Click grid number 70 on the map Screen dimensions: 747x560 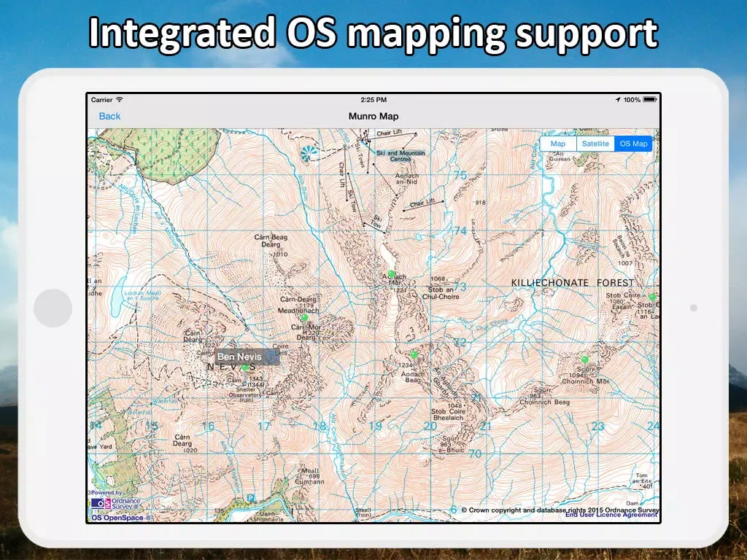coord(475,454)
